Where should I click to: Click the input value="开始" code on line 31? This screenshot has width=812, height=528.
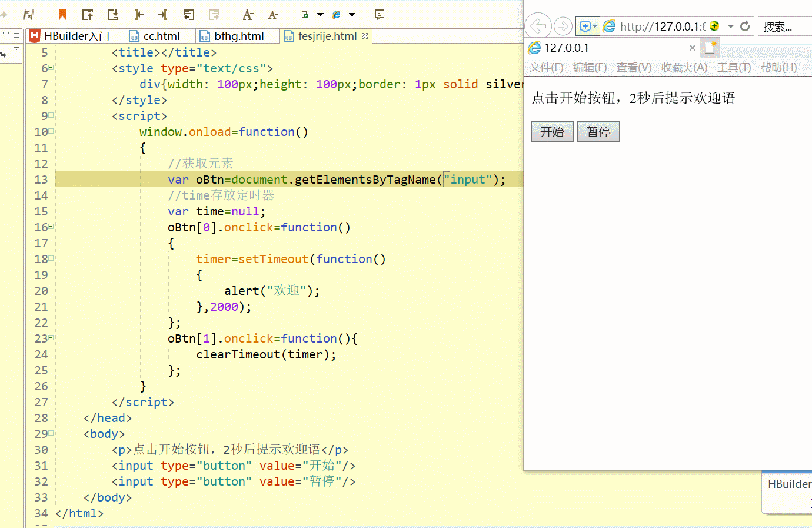[234, 465]
